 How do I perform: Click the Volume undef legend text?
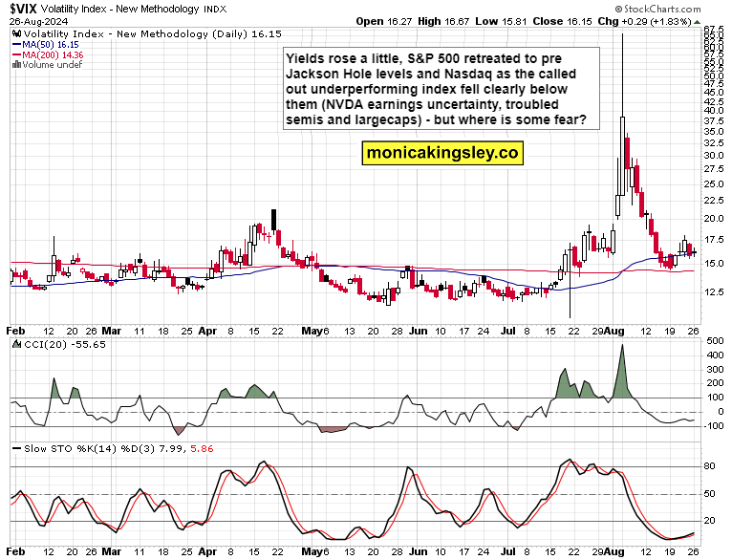44,64
